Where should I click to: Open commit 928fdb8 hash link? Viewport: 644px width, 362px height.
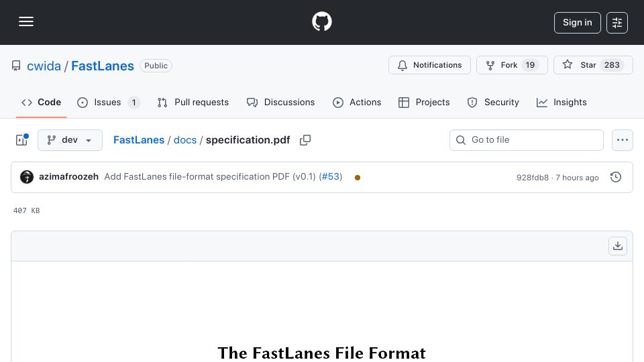pos(532,177)
